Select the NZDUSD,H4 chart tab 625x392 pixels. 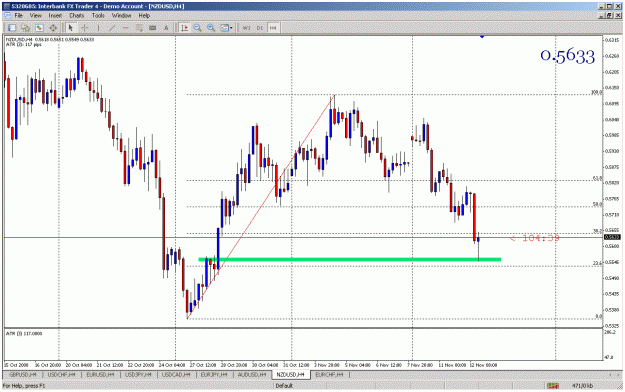point(291,375)
